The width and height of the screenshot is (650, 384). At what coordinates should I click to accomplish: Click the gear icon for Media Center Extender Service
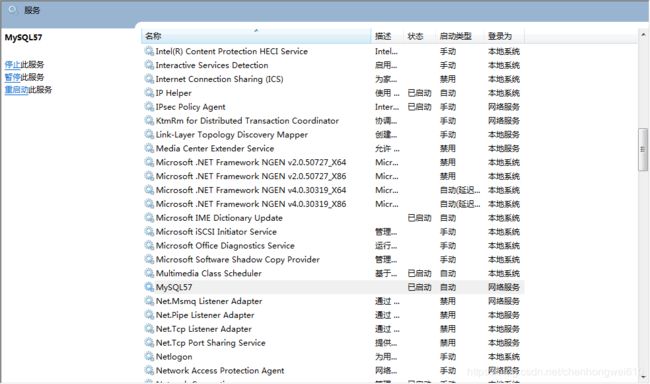(x=149, y=148)
